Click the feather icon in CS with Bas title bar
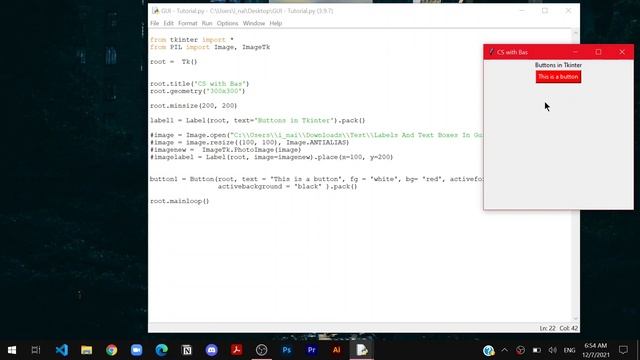This screenshot has height=360, width=640. pos(491,52)
